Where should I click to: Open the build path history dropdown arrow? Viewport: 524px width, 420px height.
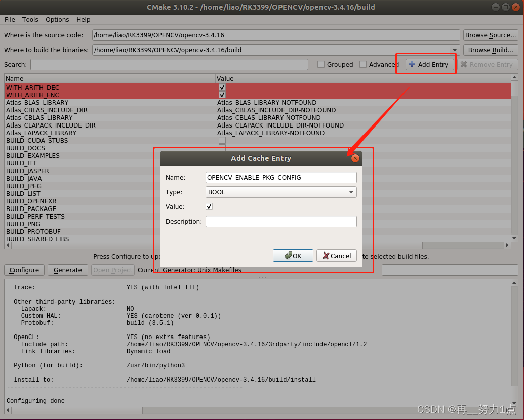(455, 50)
